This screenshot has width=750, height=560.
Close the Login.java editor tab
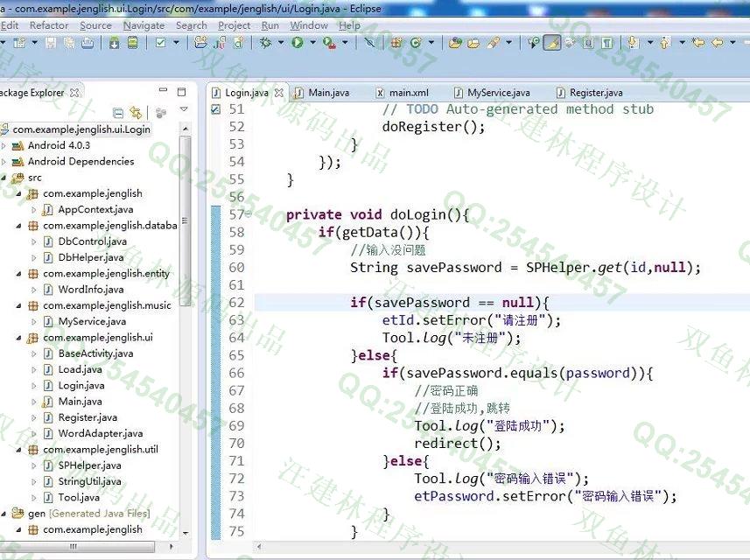coord(279,93)
